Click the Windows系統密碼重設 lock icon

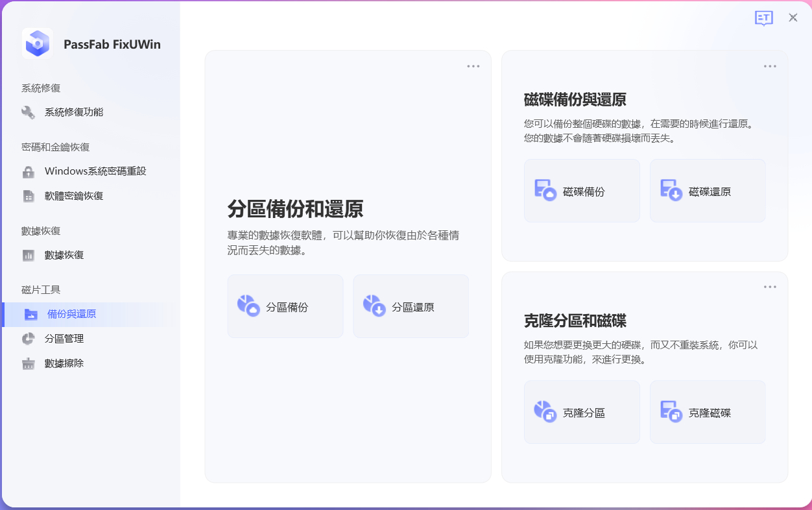point(29,172)
